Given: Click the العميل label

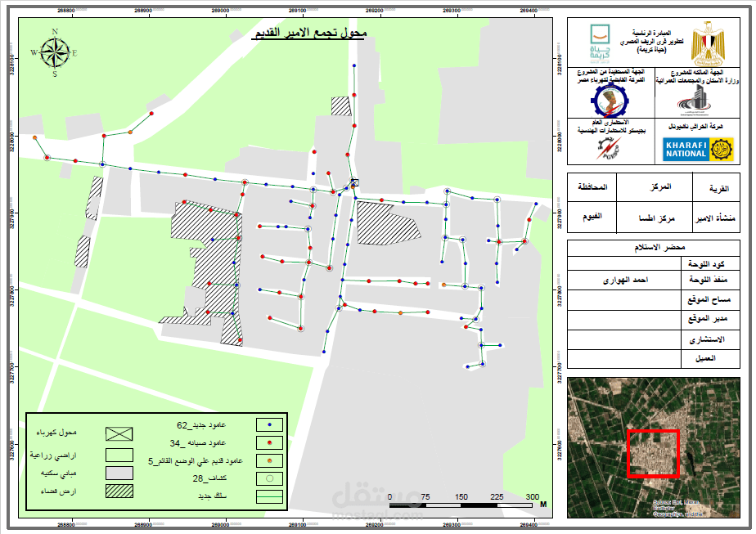Looking at the screenshot, I should pyautogui.click(x=705, y=358).
